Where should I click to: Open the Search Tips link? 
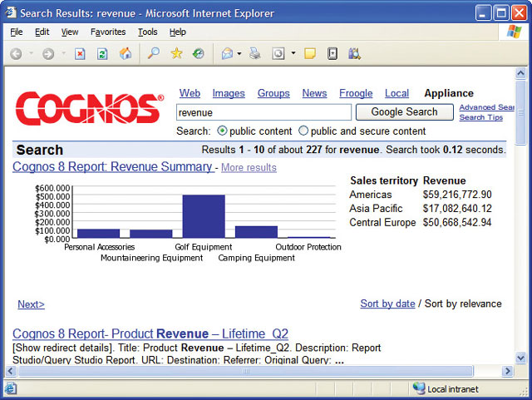click(480, 117)
